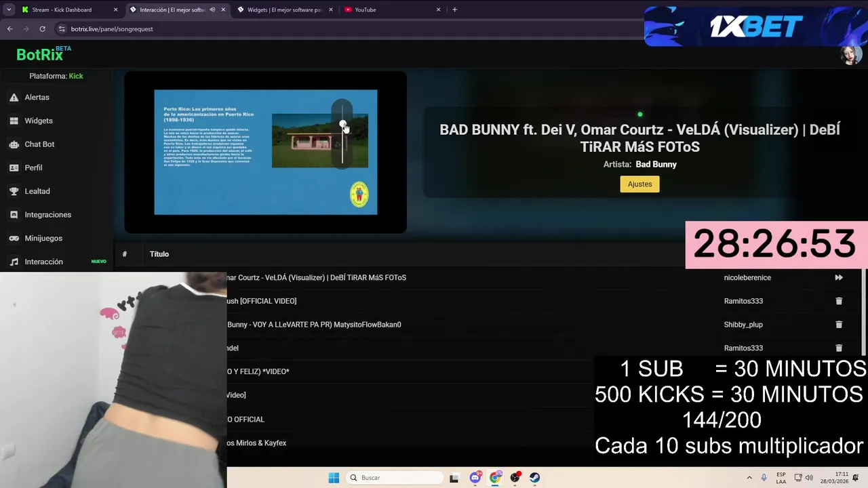Open the ESP LAA language indicator
This screenshot has height=488, width=868.
(781, 478)
